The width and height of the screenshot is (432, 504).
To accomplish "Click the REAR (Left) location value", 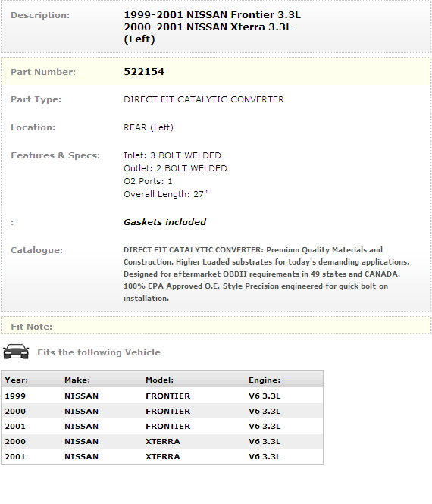I will [x=149, y=127].
